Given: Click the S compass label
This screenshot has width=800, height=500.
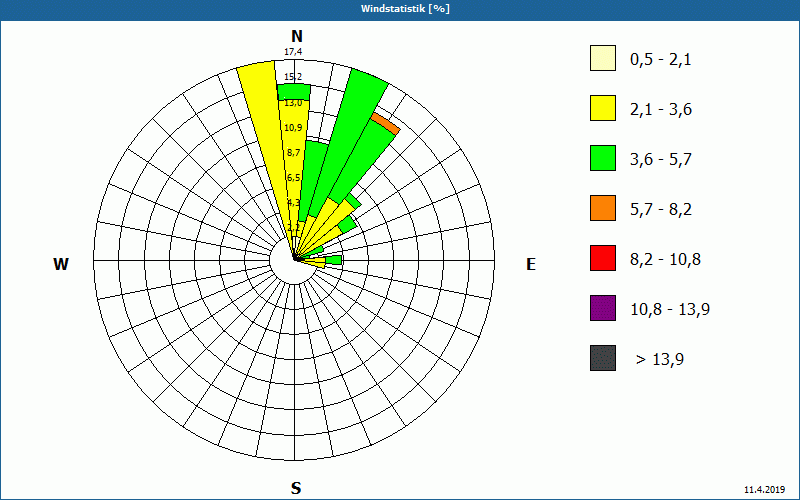Looking at the screenshot, I should [x=296, y=488].
